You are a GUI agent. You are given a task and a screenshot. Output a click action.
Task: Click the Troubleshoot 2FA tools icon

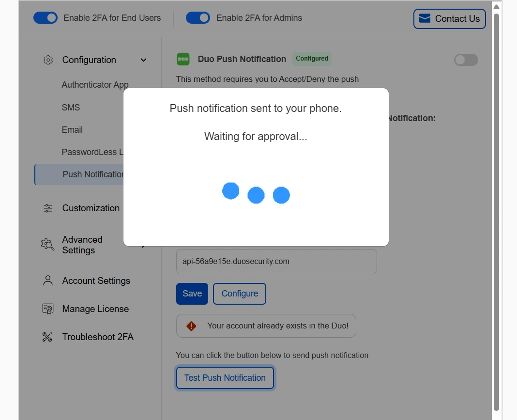47,337
